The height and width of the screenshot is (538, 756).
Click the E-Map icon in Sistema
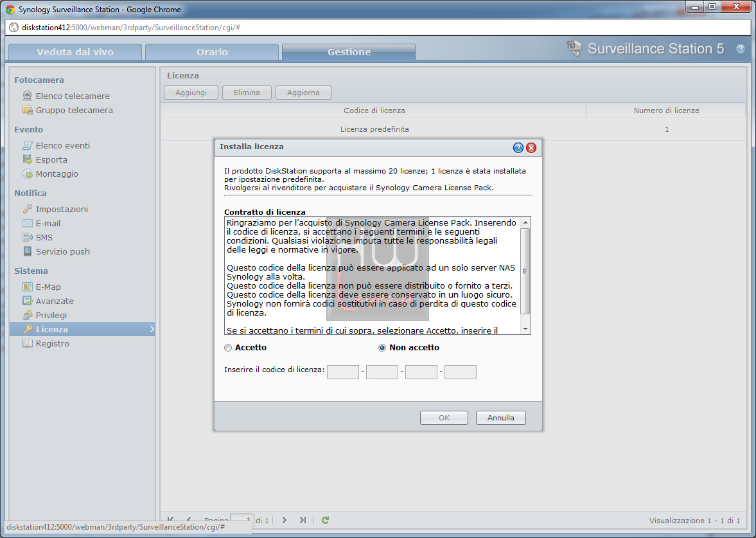point(28,287)
